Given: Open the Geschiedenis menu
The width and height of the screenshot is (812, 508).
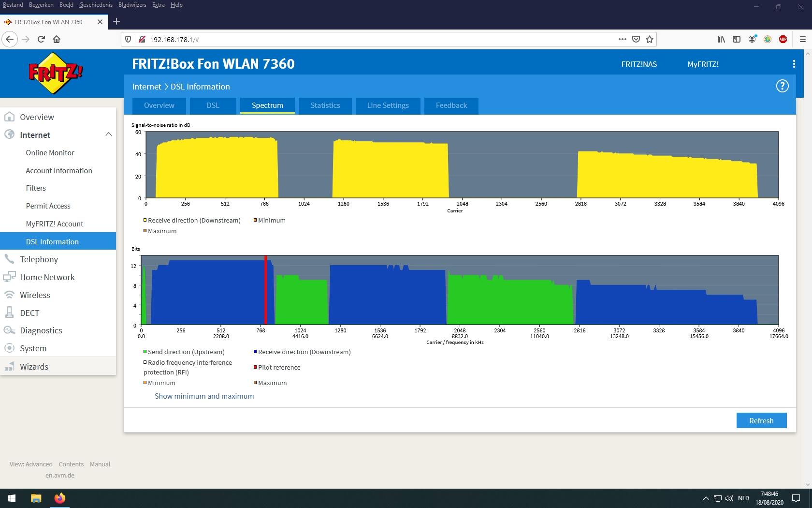Looking at the screenshot, I should coord(96,5).
